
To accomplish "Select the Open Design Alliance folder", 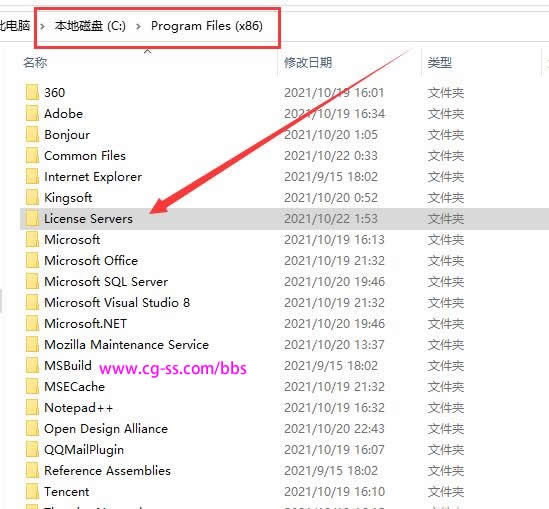I will 106,429.
